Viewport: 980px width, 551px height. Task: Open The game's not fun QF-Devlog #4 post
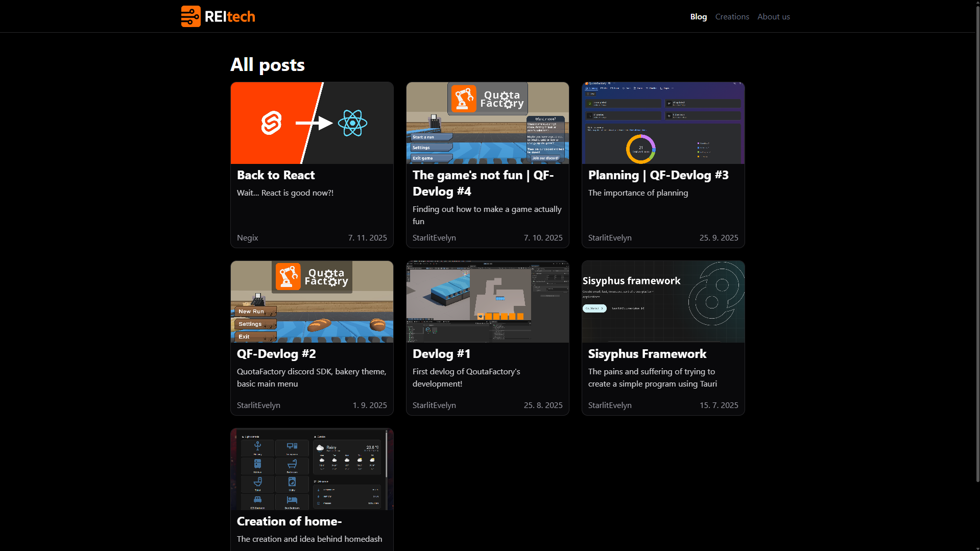pos(483,183)
